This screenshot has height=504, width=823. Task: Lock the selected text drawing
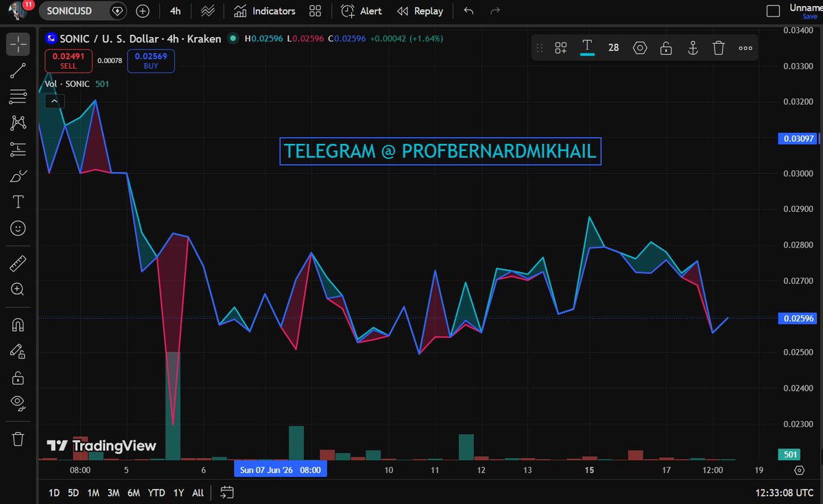click(666, 47)
